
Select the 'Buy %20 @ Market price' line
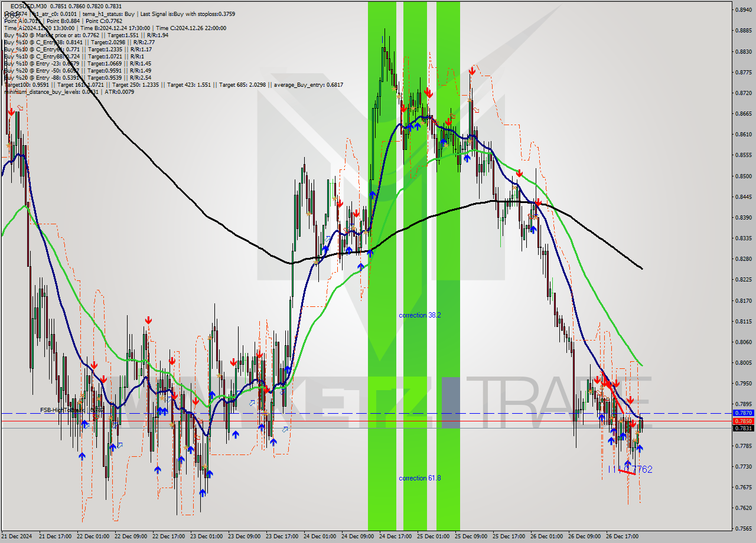(x=86, y=35)
